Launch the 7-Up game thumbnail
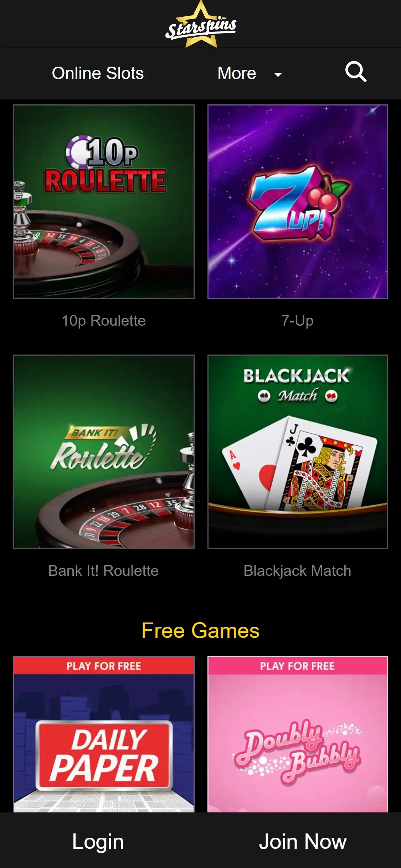The height and width of the screenshot is (868, 401). click(298, 202)
